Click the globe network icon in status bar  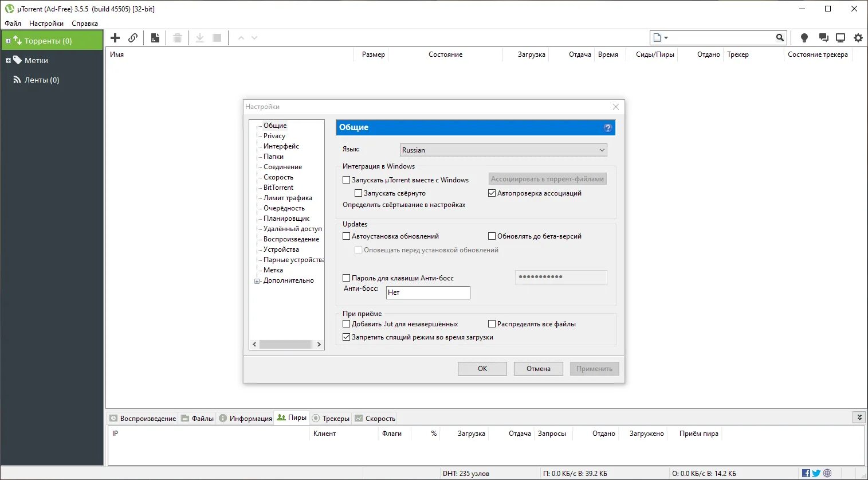pos(827,473)
